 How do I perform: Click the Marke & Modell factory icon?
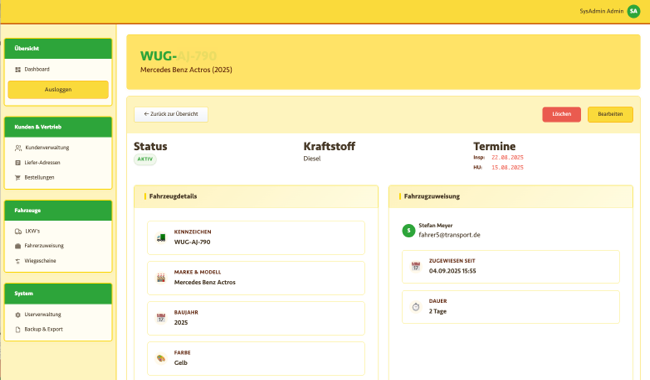tap(161, 278)
